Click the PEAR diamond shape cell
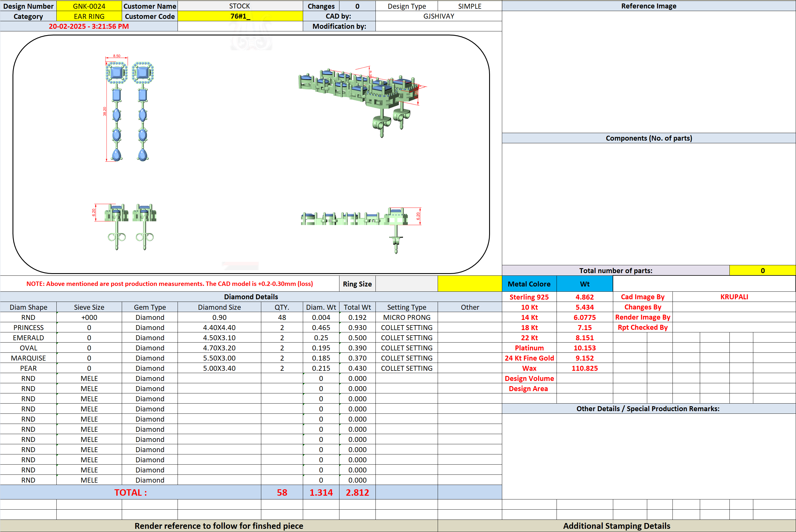Viewport: 796px width, 532px height. pos(28,368)
